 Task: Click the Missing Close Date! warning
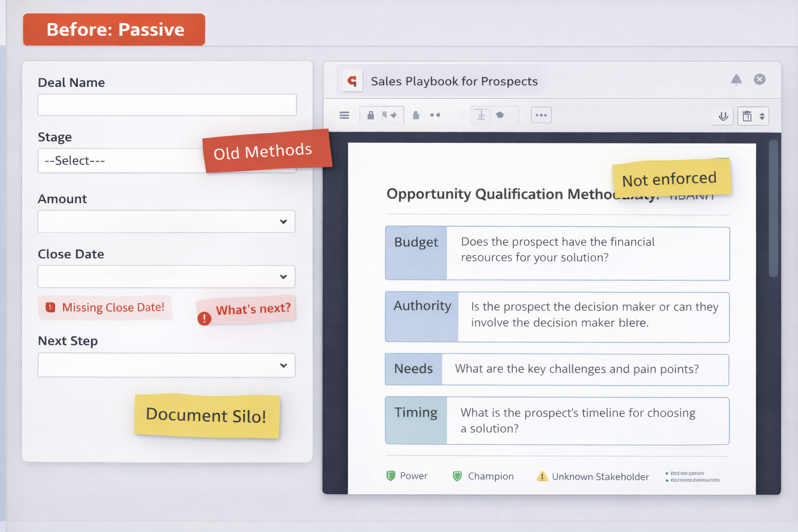[105, 308]
